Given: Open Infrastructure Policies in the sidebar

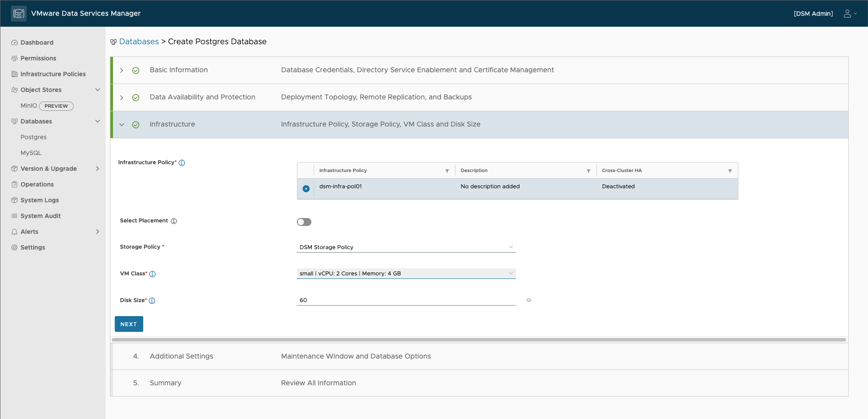Looking at the screenshot, I should [53, 74].
